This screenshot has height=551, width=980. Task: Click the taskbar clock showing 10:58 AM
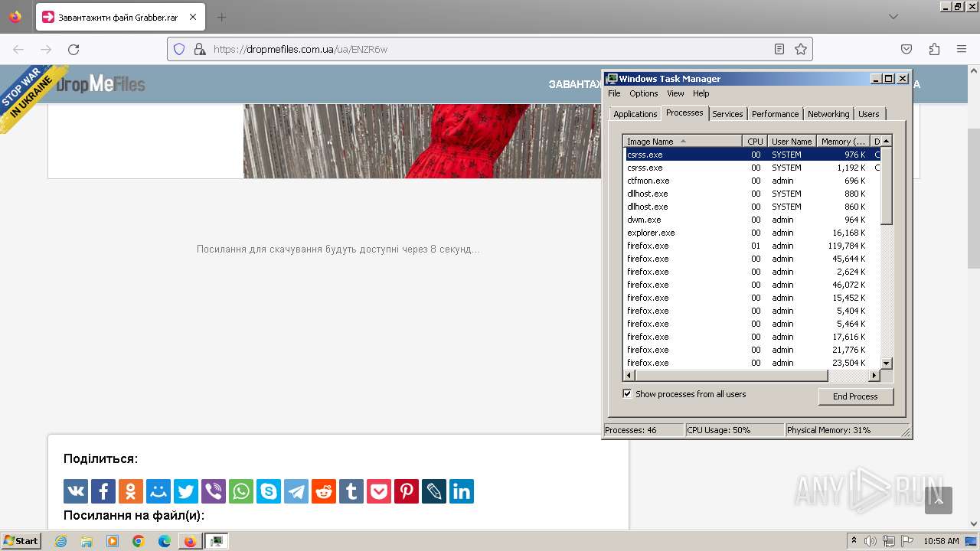click(941, 541)
